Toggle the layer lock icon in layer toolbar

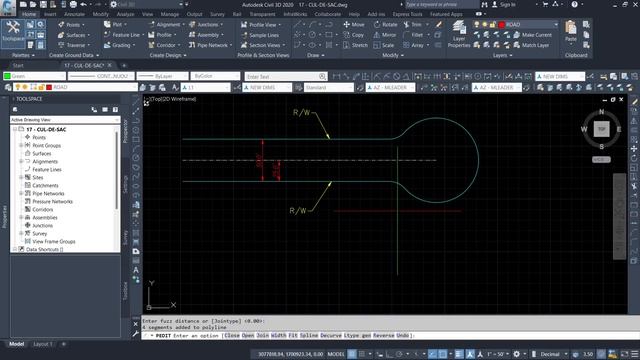[41, 87]
